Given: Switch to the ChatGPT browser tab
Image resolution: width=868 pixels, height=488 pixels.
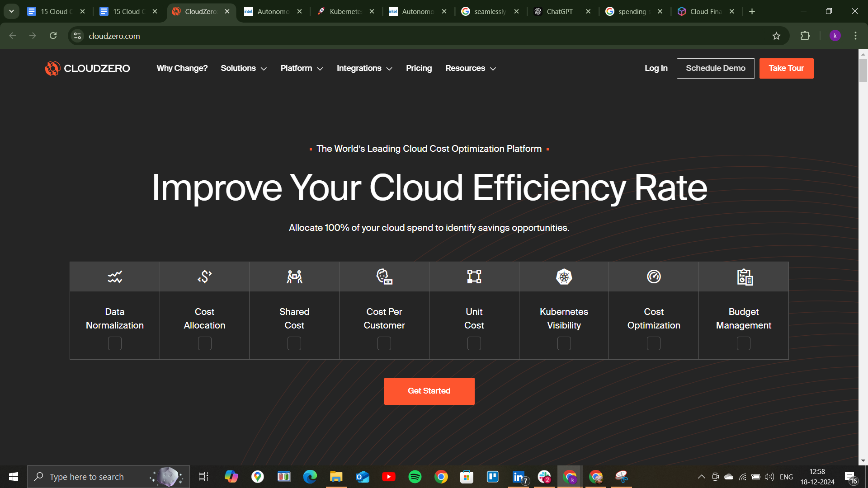Looking at the screenshot, I should pos(559,11).
